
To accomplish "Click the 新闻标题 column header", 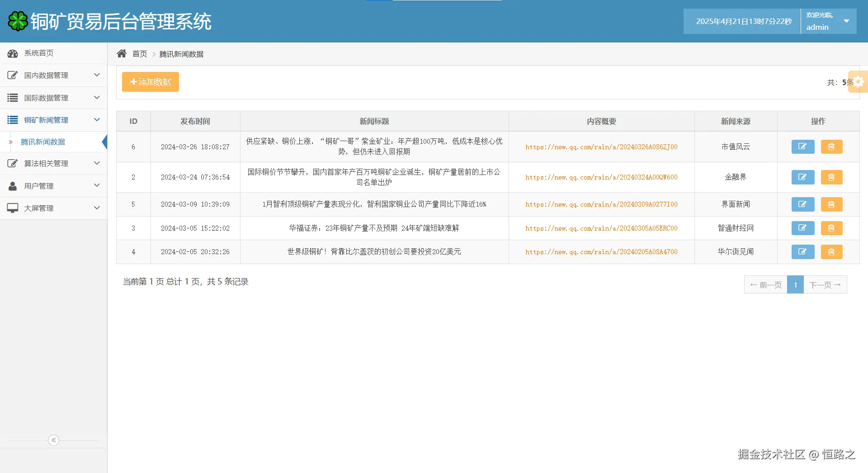I will tap(374, 121).
